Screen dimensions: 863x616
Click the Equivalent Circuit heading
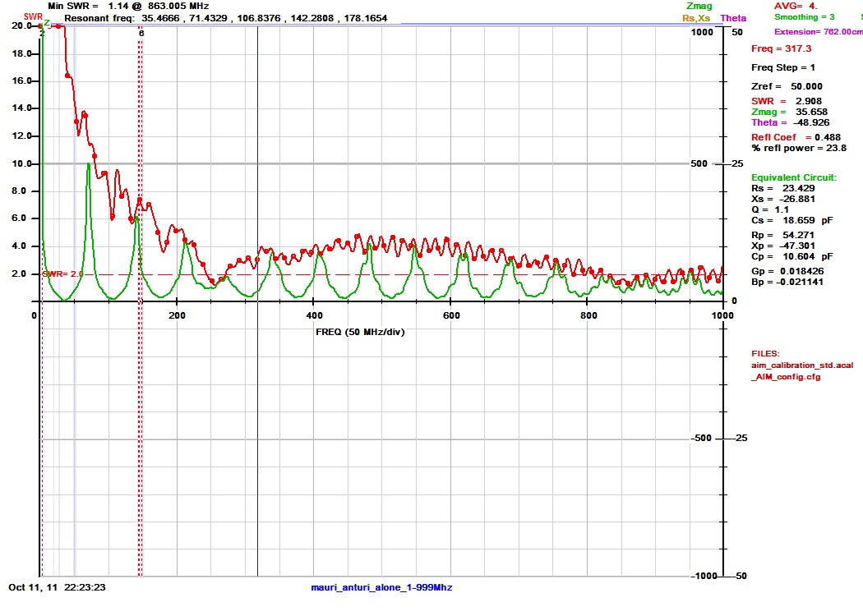pyautogui.click(x=792, y=177)
